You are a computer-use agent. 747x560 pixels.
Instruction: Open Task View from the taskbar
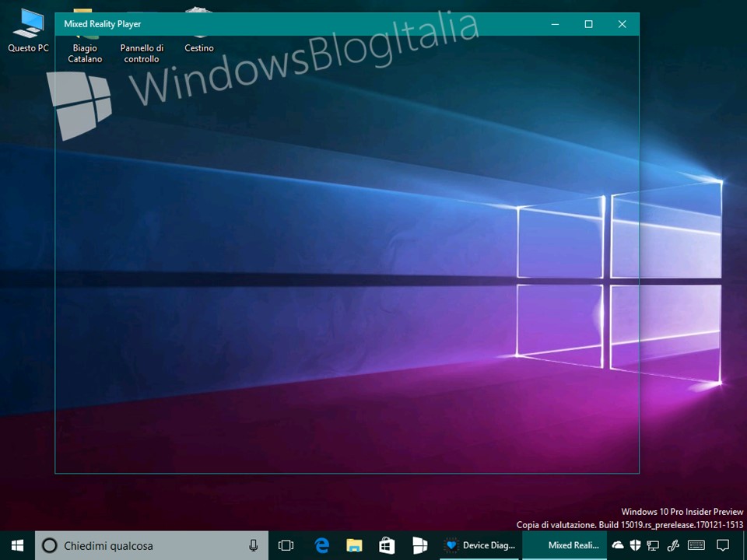[286, 545]
